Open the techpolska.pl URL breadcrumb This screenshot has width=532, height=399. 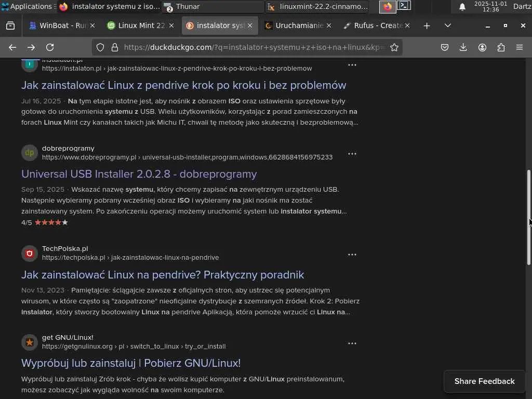click(x=130, y=258)
